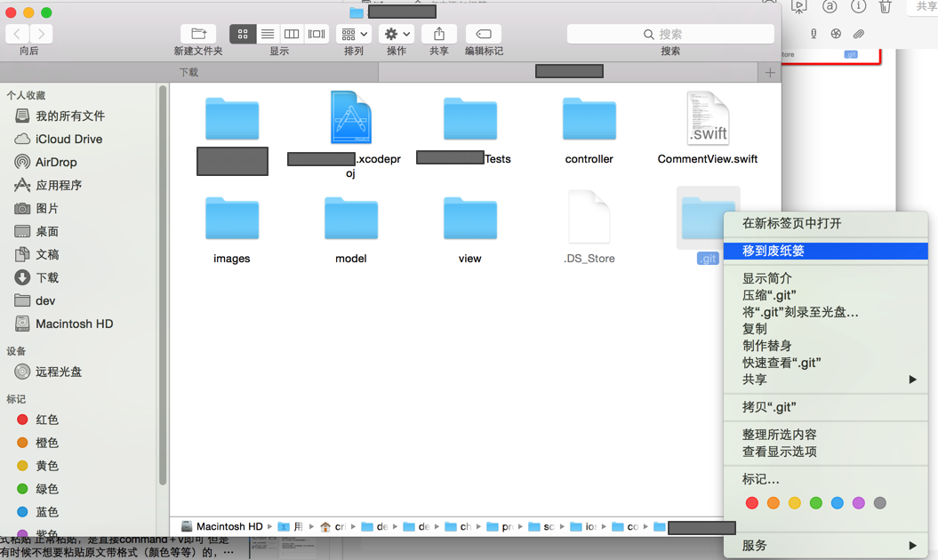Open dev folder in sidebar
938x560 pixels.
click(35, 300)
